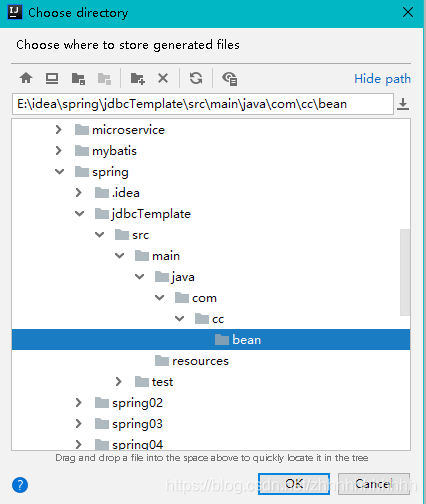Image resolution: width=426 pixels, height=504 pixels.
Task: Expand the .idea folder
Action: [79, 193]
